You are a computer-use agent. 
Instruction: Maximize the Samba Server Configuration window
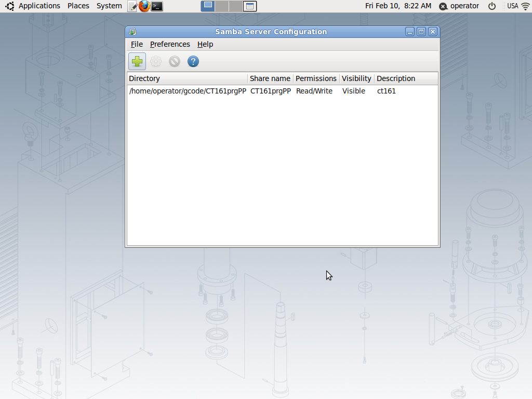click(x=421, y=32)
